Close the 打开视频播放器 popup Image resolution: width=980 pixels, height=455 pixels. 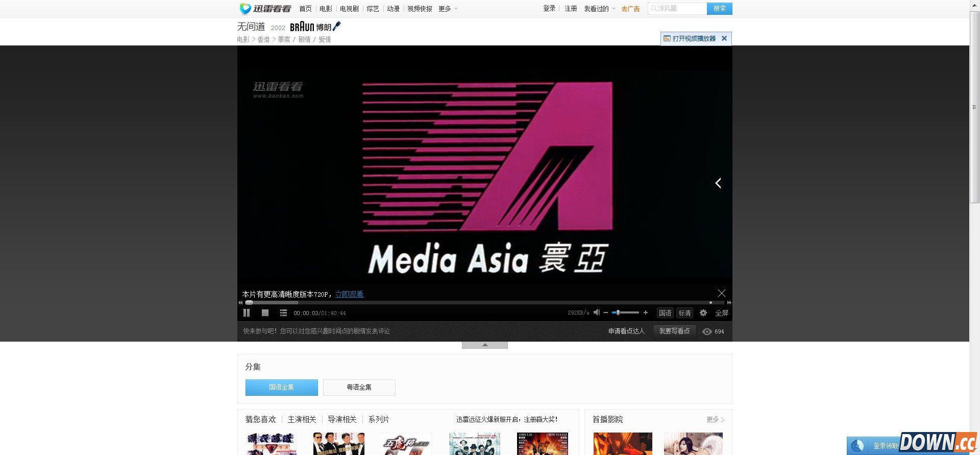[724, 38]
